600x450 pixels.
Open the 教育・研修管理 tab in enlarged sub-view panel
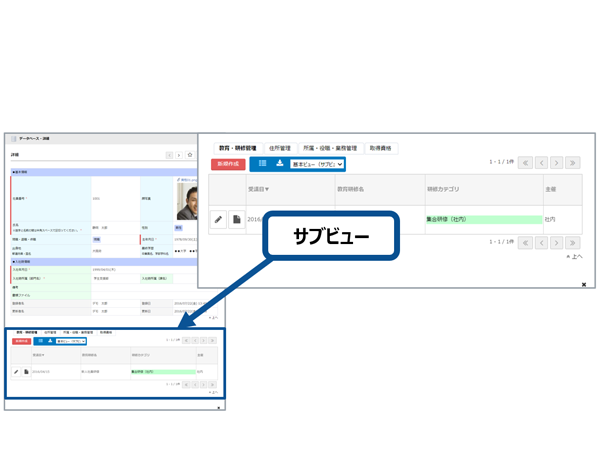click(237, 148)
